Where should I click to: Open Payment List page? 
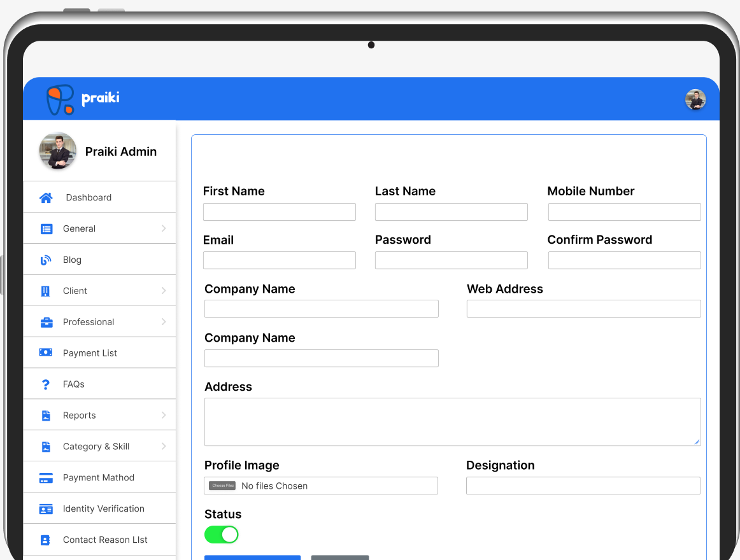(99, 353)
